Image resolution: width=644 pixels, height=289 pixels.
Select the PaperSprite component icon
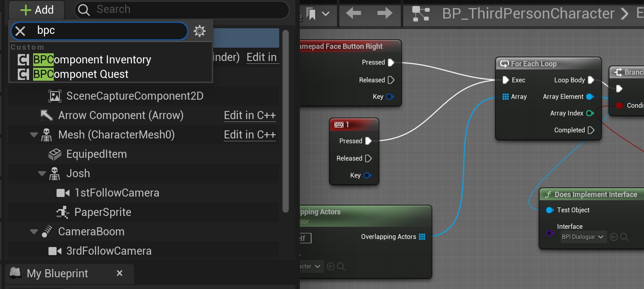63,212
